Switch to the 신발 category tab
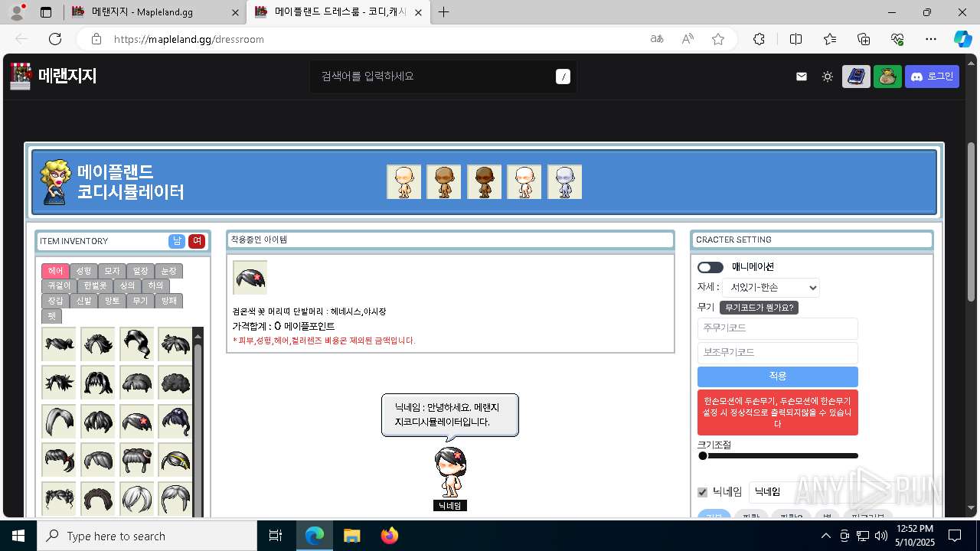Screen dimensions: 980x551 point(83,301)
